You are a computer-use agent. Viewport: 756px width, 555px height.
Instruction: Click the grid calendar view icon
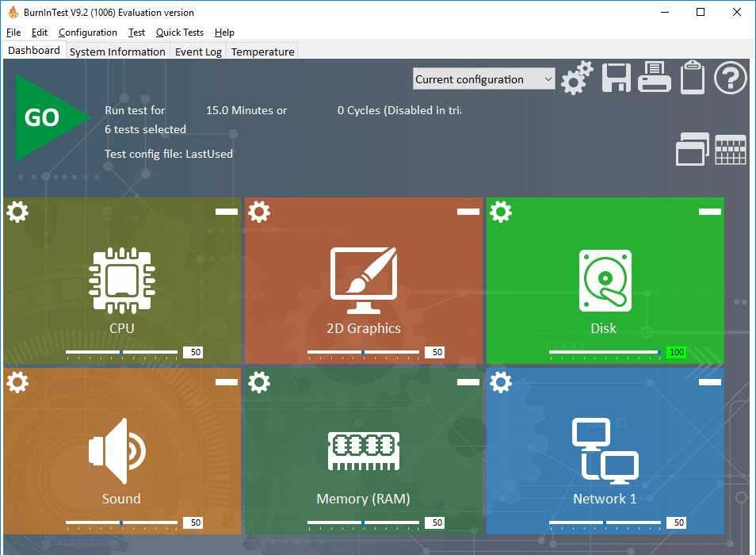tap(731, 149)
